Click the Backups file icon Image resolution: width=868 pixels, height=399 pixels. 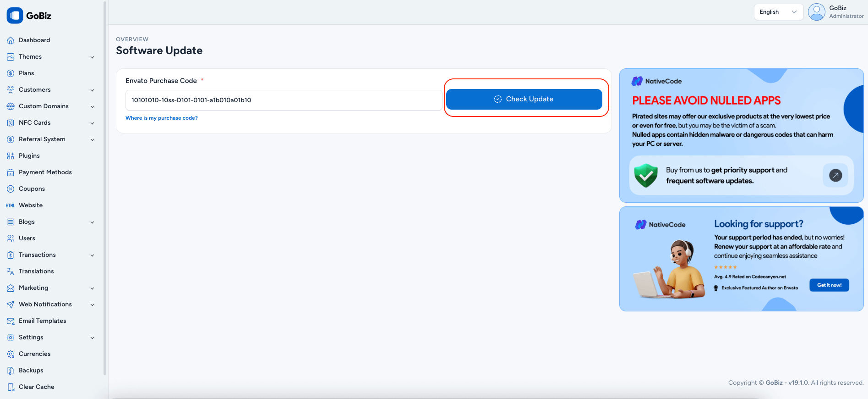pyautogui.click(x=11, y=371)
